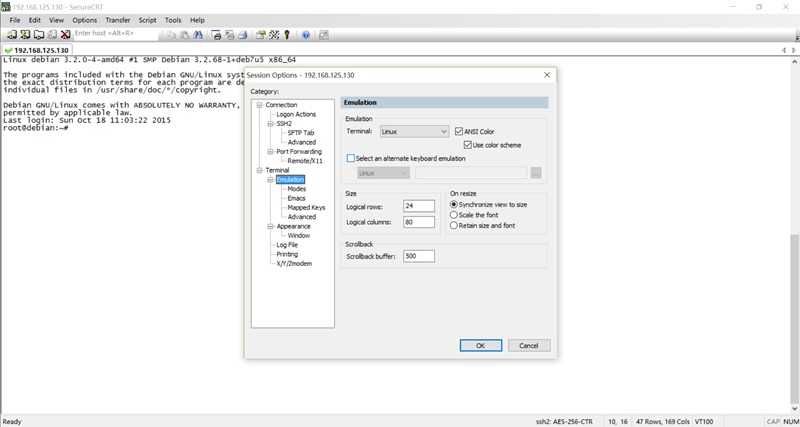Open the View menu

click(x=57, y=20)
